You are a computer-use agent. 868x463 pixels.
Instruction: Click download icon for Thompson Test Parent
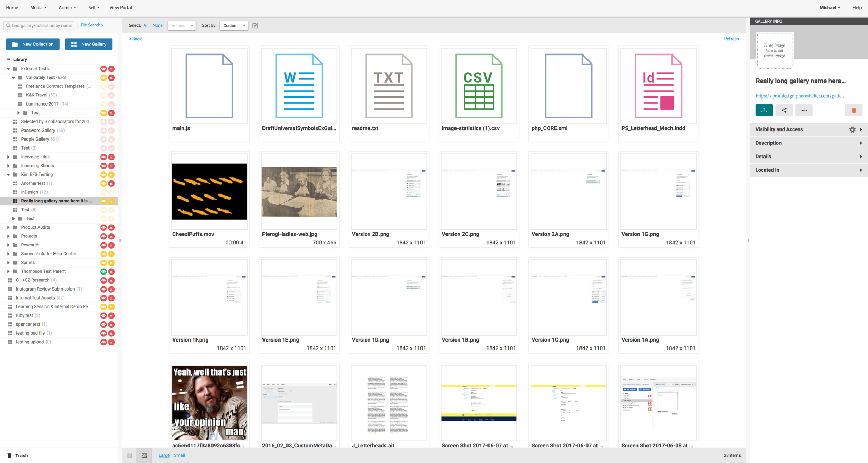pyautogui.click(x=111, y=272)
